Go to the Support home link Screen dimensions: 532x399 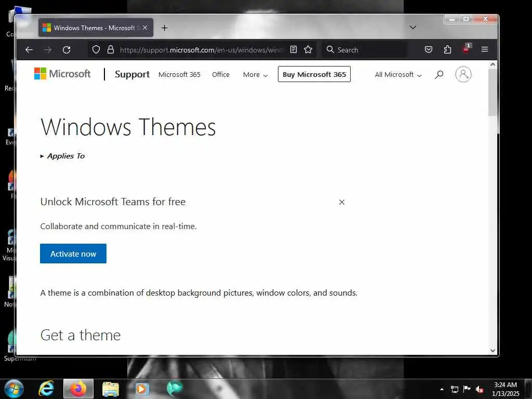(132, 74)
